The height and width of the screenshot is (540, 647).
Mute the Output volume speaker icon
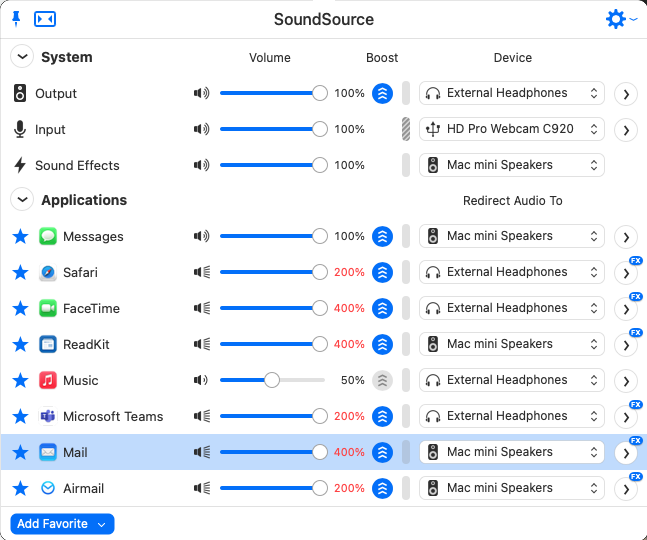pos(202,94)
